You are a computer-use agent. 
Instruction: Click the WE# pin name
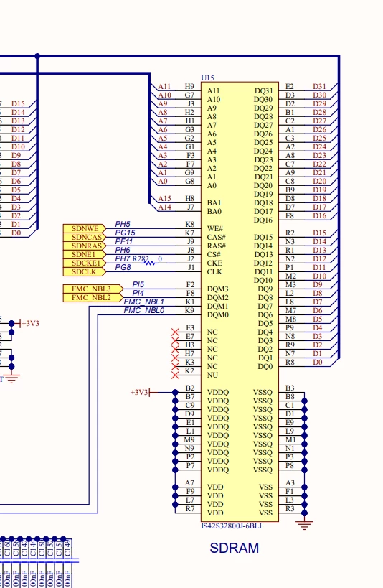pyautogui.click(x=214, y=228)
